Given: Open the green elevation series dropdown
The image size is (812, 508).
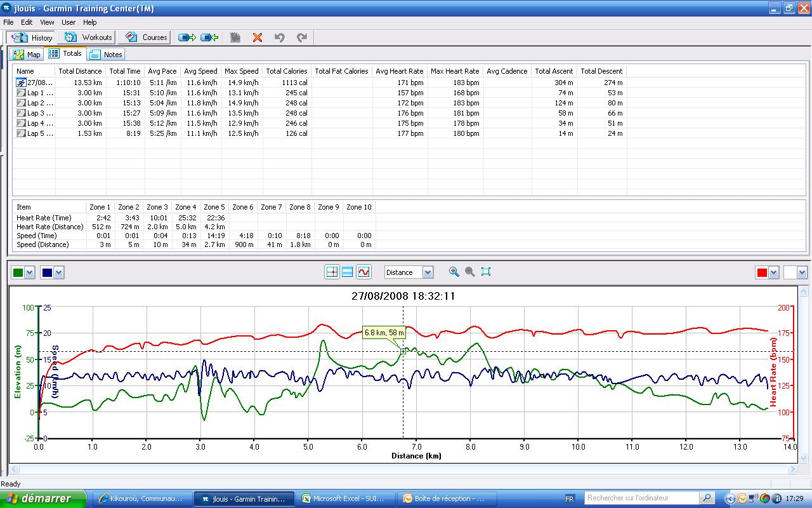Looking at the screenshot, I should [30, 272].
